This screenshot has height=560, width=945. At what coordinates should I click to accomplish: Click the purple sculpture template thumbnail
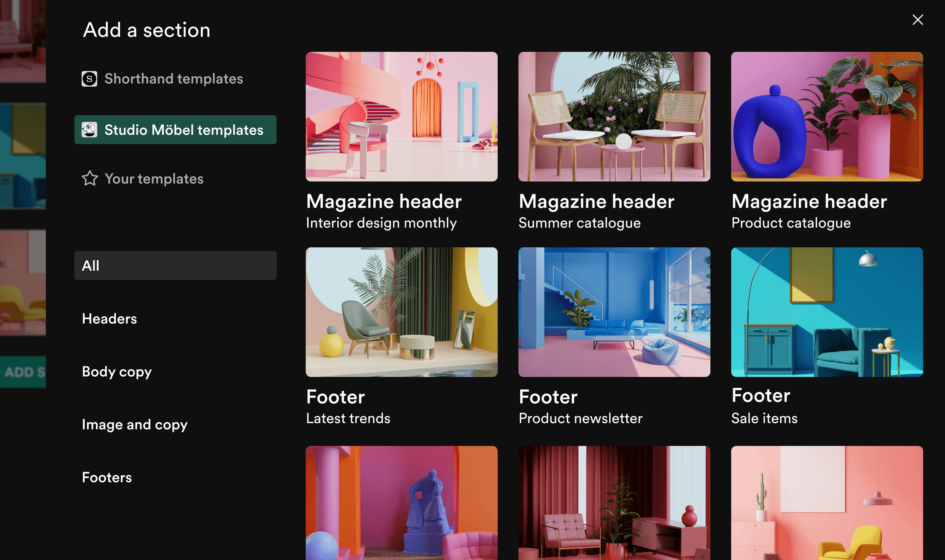(401, 503)
